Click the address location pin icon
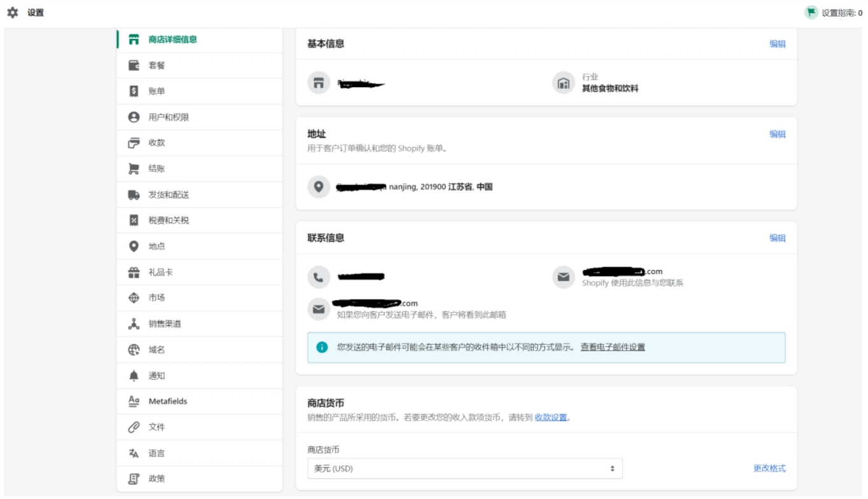This screenshot has width=868, height=499. click(x=319, y=187)
